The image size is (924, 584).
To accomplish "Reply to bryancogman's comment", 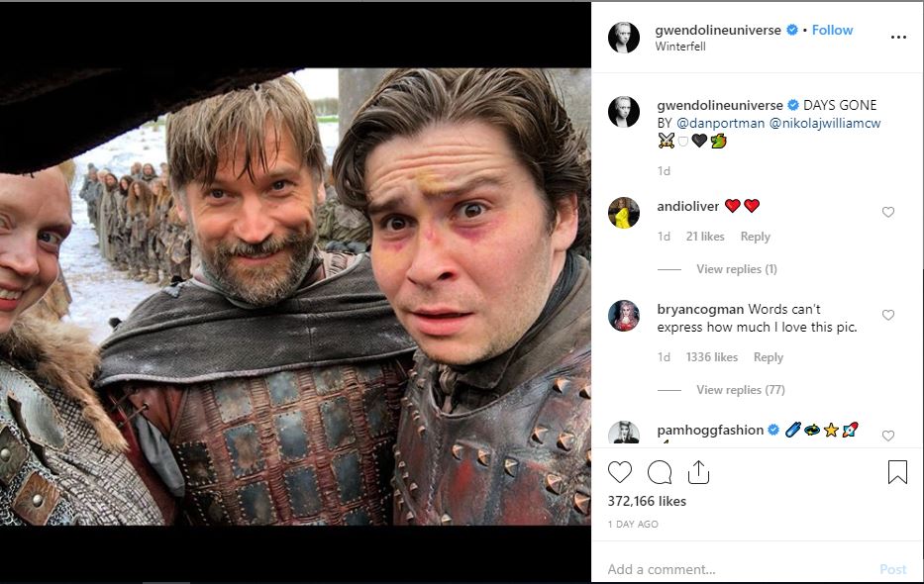I will click(768, 357).
